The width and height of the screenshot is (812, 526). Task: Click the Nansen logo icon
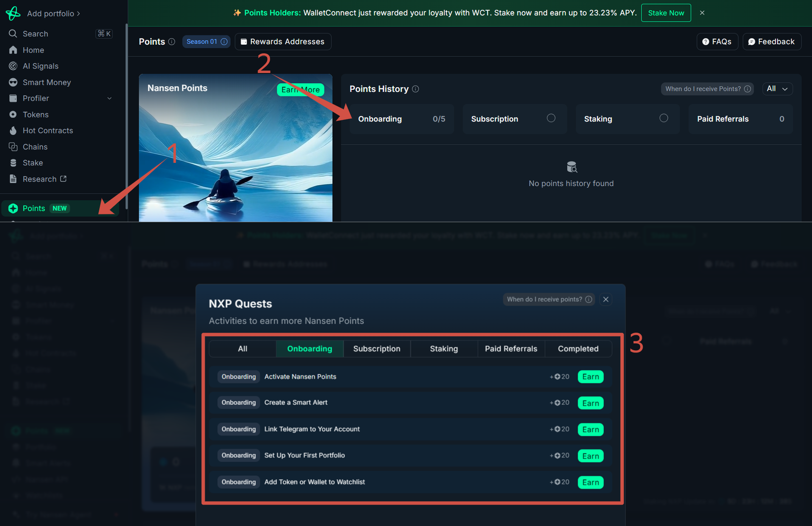coord(13,13)
